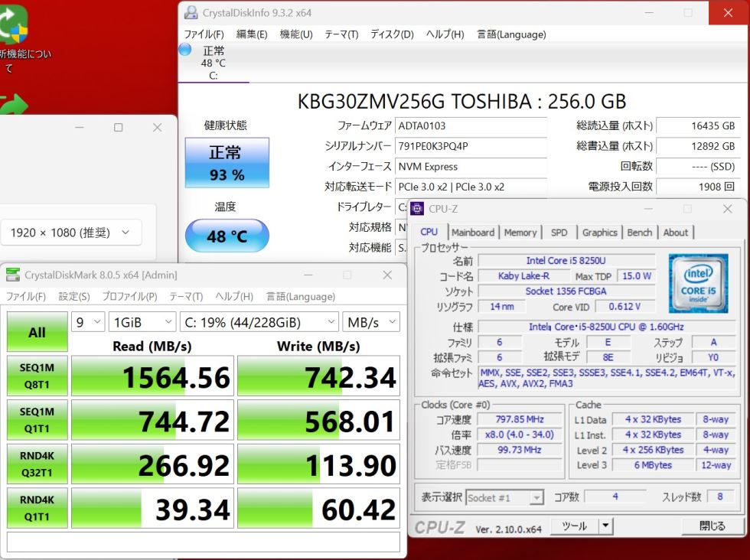Open ファイル(F) menu in CrystalDiskInfo

pos(204,34)
